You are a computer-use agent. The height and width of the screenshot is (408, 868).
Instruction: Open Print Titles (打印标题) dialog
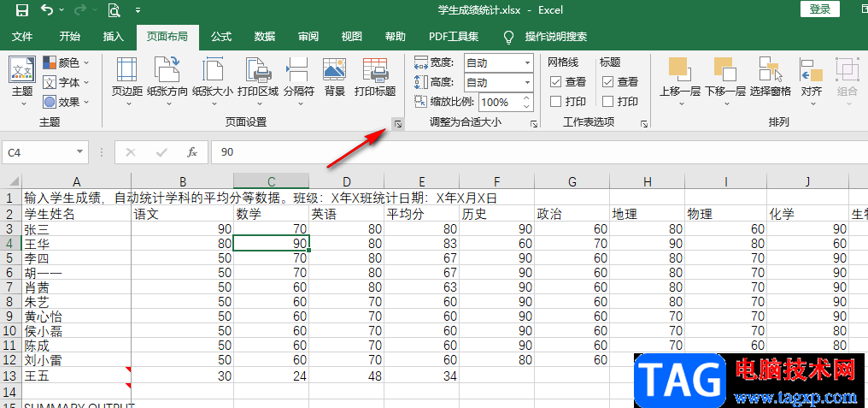click(375, 78)
